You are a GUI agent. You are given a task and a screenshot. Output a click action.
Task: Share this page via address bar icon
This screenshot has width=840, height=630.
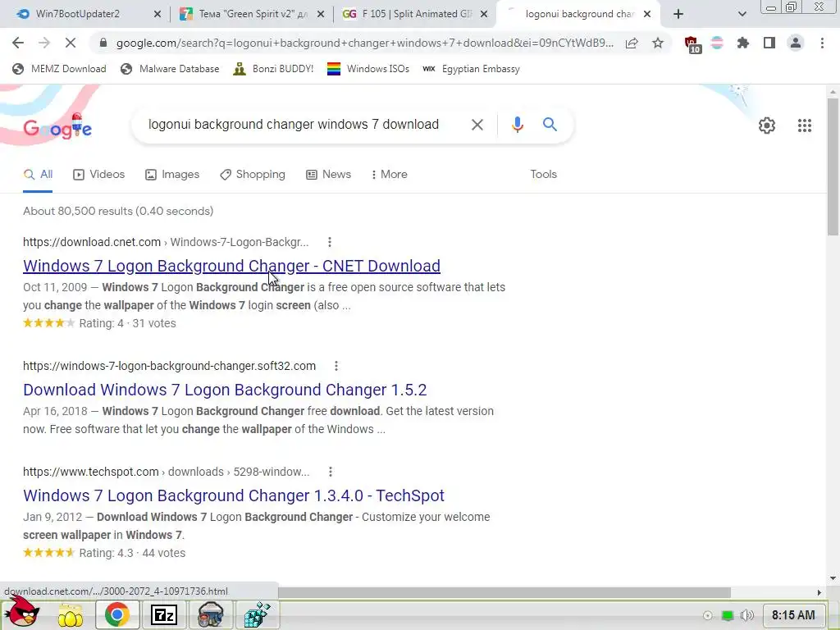(x=632, y=43)
